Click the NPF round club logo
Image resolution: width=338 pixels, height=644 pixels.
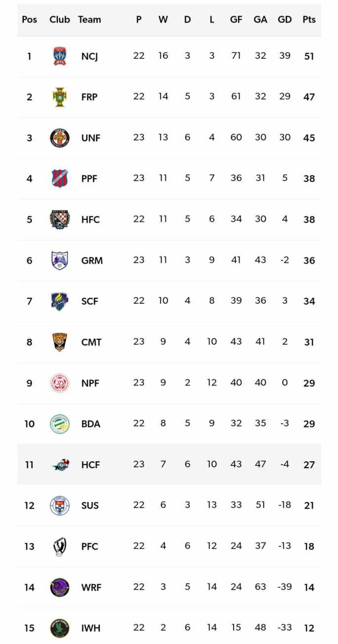(x=60, y=383)
